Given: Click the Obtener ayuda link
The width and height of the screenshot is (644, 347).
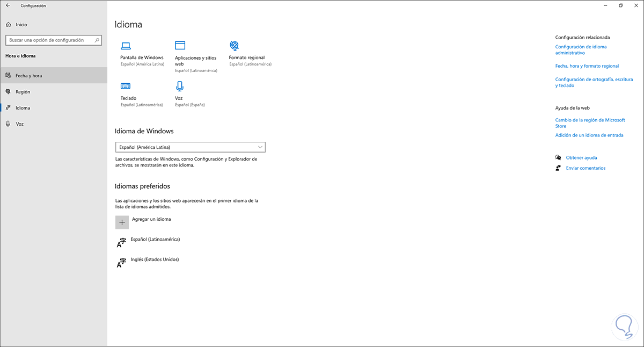Looking at the screenshot, I should tap(581, 158).
